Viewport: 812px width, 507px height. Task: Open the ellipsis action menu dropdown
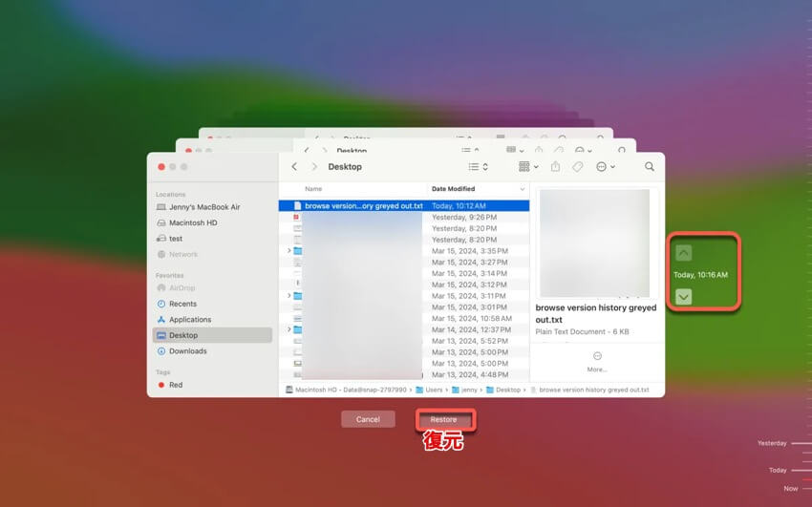pos(605,166)
